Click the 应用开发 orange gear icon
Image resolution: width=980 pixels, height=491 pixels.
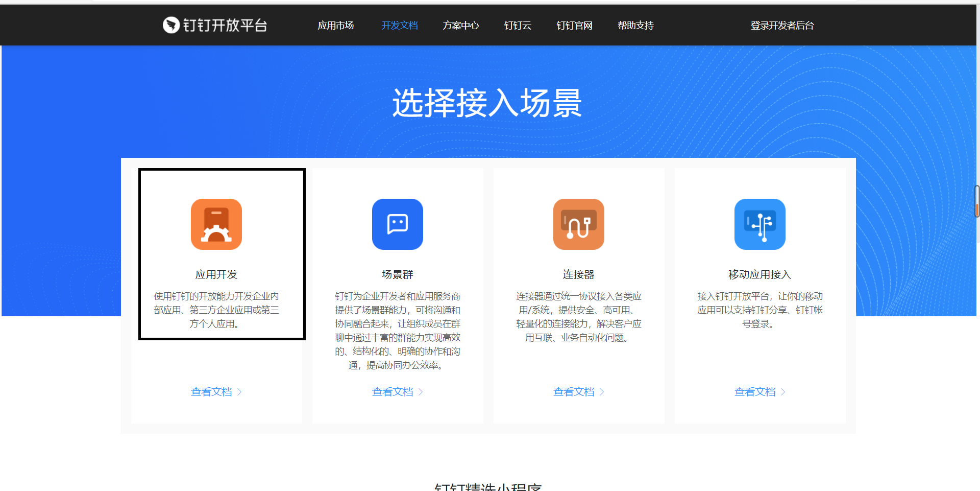pos(216,224)
